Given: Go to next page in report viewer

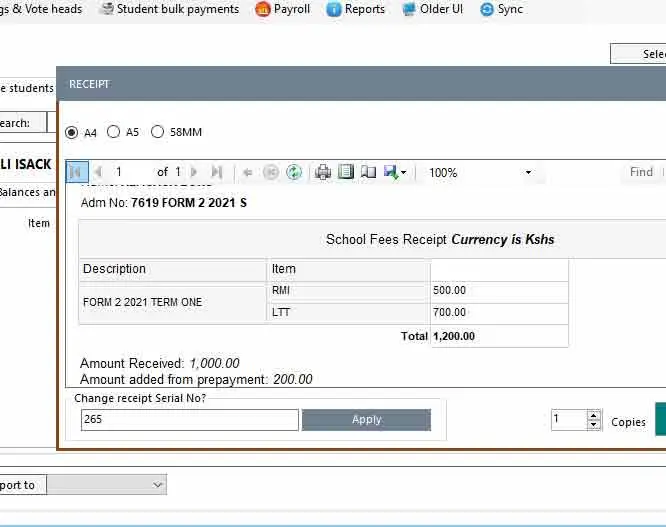Looking at the screenshot, I should pyautogui.click(x=194, y=172).
